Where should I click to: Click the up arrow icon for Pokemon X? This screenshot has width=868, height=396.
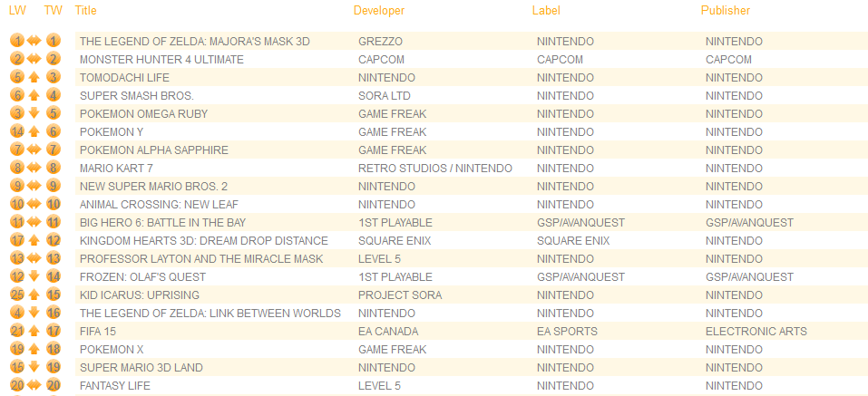[34, 350]
